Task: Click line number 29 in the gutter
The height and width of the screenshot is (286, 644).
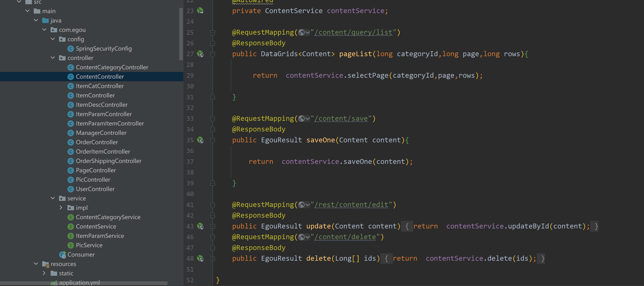Action: click(x=190, y=75)
